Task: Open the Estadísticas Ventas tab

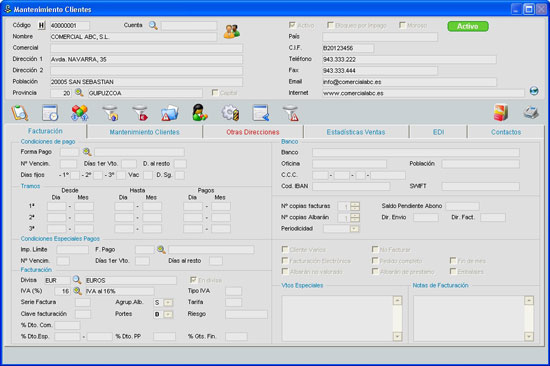Action: point(356,132)
